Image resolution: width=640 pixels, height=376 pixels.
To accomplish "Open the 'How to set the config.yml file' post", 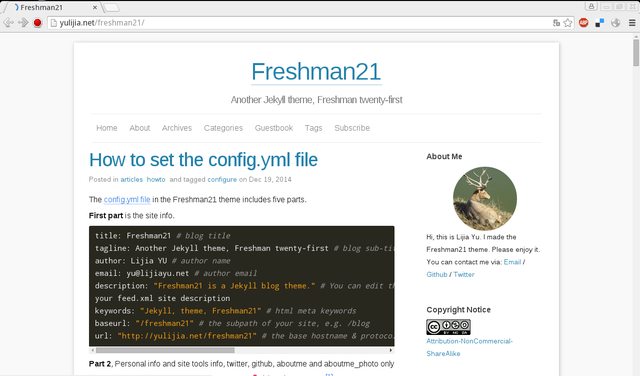I will tap(203, 160).
